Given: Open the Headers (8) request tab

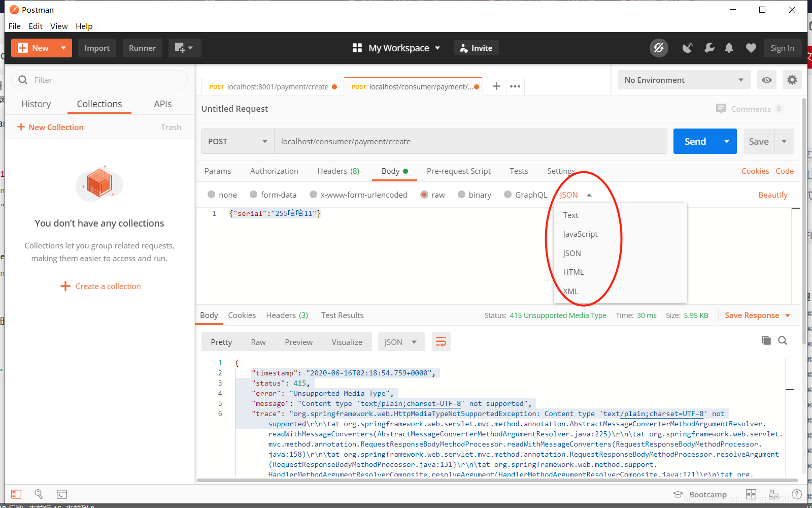Looking at the screenshot, I should pos(339,171).
